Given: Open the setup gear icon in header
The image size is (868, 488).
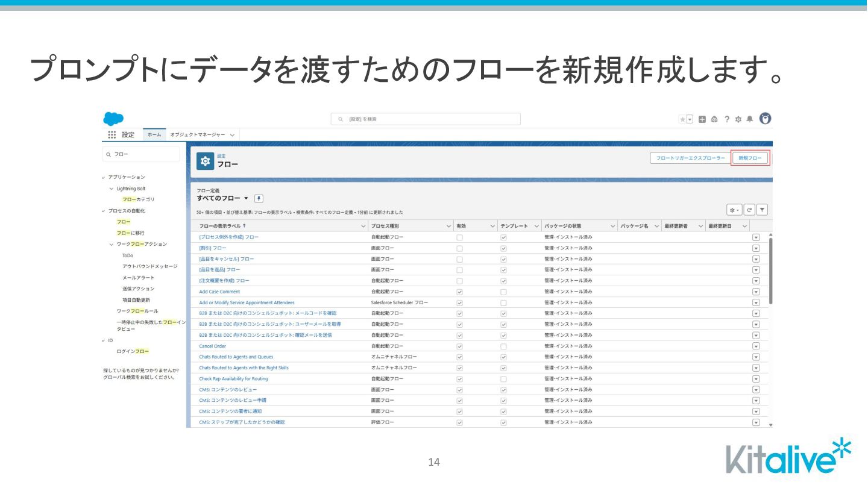Looking at the screenshot, I should (738, 119).
